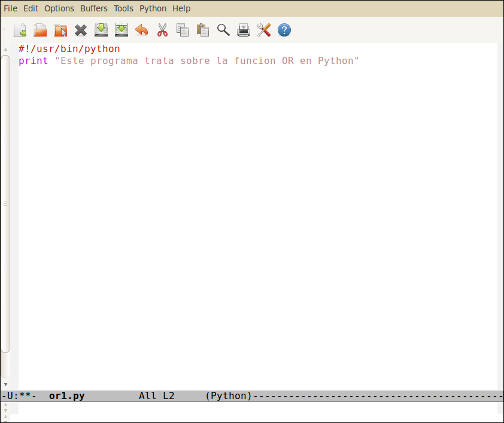
Task: Open the File menu
Action: 10,8
